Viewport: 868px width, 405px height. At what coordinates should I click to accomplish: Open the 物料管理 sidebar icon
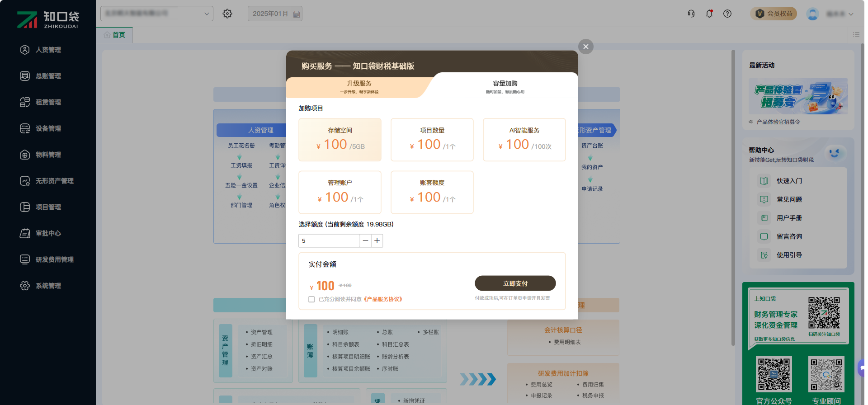[x=25, y=155]
